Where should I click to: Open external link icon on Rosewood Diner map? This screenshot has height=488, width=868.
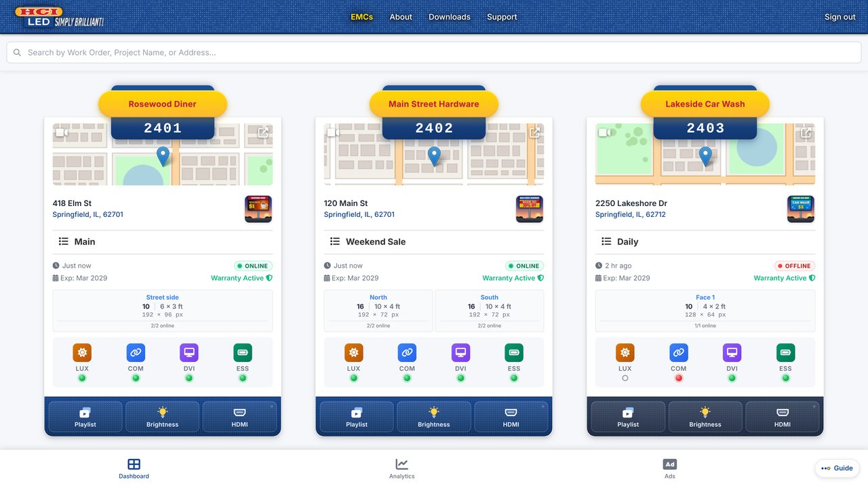tap(263, 133)
